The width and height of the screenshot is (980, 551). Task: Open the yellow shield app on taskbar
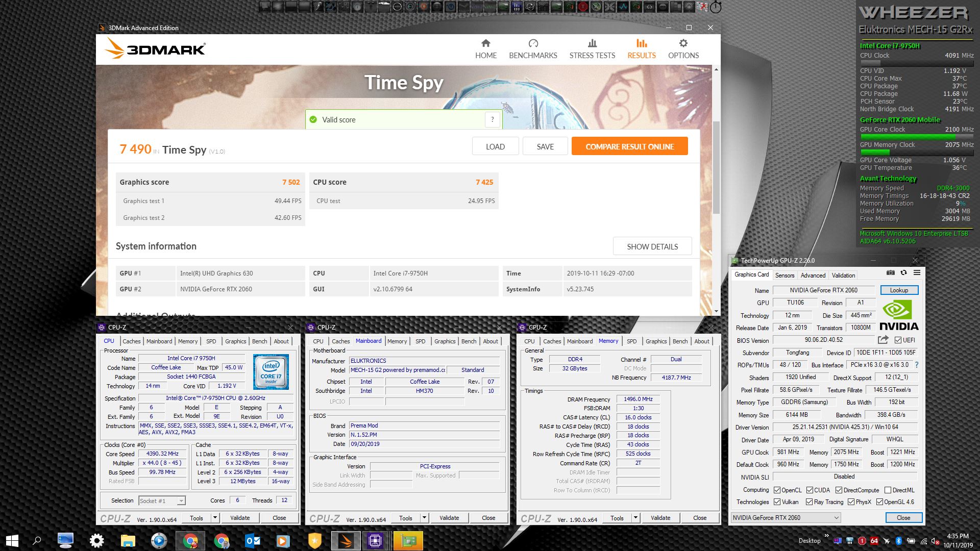tap(315, 541)
